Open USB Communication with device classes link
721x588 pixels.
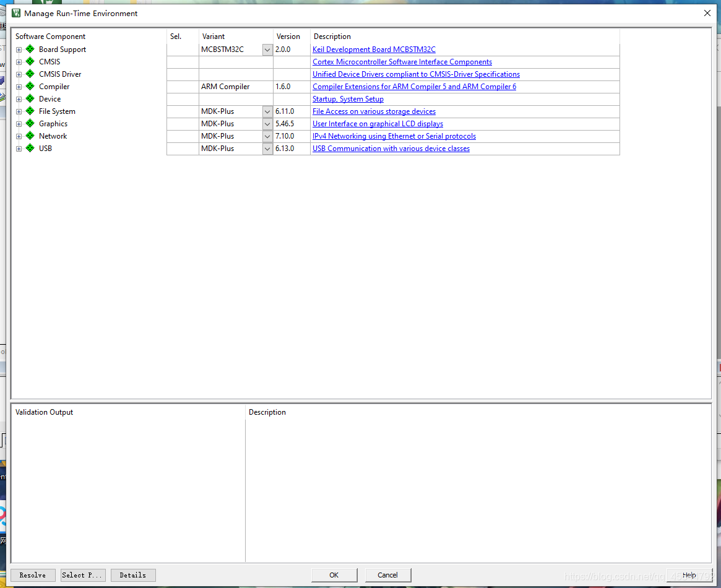point(391,149)
